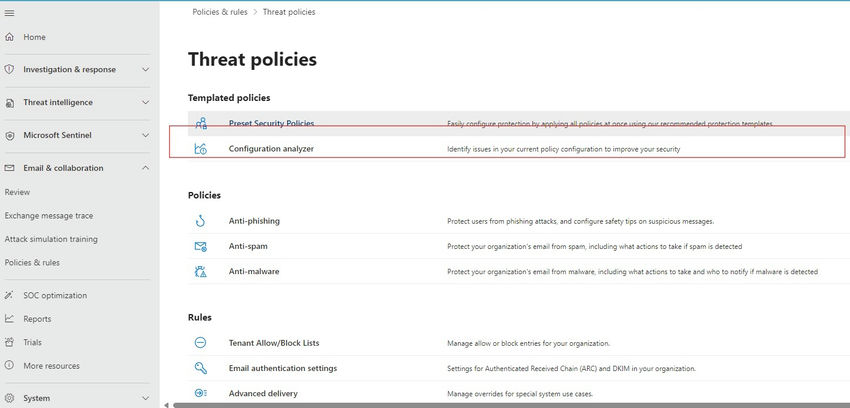The image size is (850, 408).
Task: Go to Policies & rules breadcrumb
Action: click(x=220, y=12)
